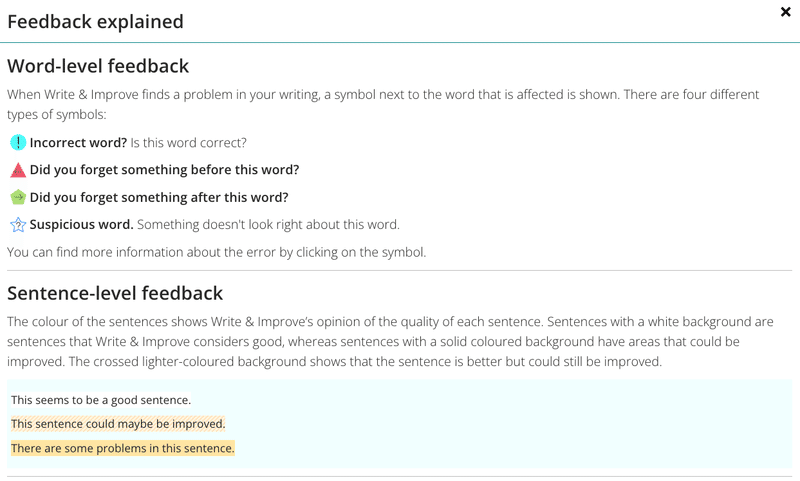This screenshot has height=481, width=800.
Task: Close the Feedback explained dialog
Action: coord(785,12)
